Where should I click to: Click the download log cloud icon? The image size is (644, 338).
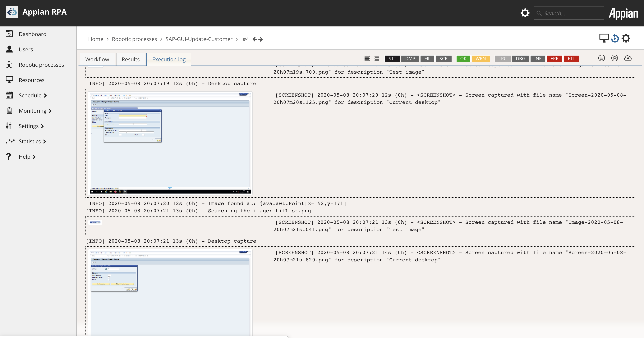tap(628, 58)
